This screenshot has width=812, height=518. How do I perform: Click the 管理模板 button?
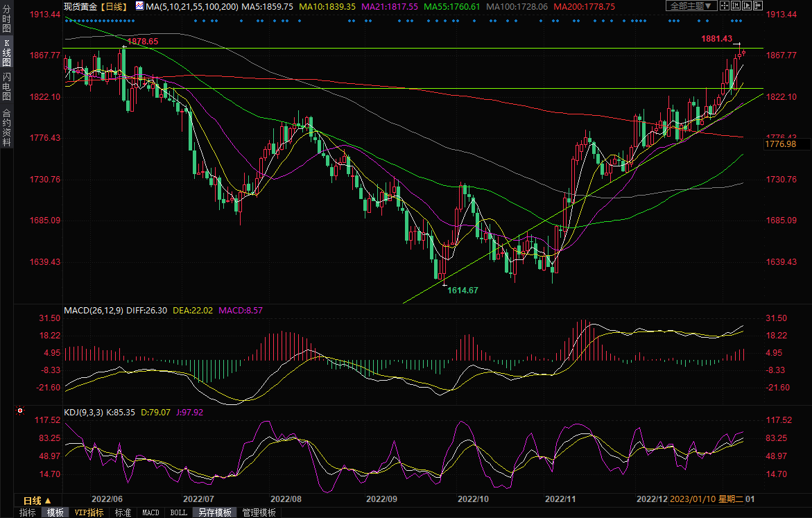pos(259,512)
